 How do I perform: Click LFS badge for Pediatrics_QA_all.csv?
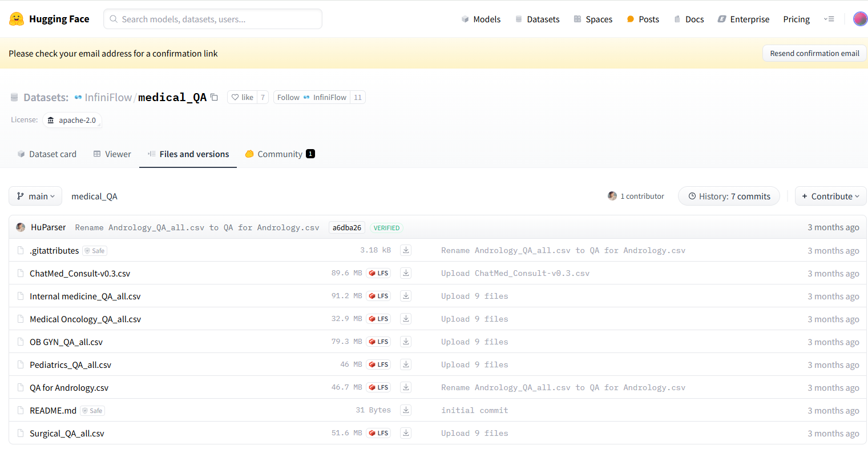tap(378, 364)
